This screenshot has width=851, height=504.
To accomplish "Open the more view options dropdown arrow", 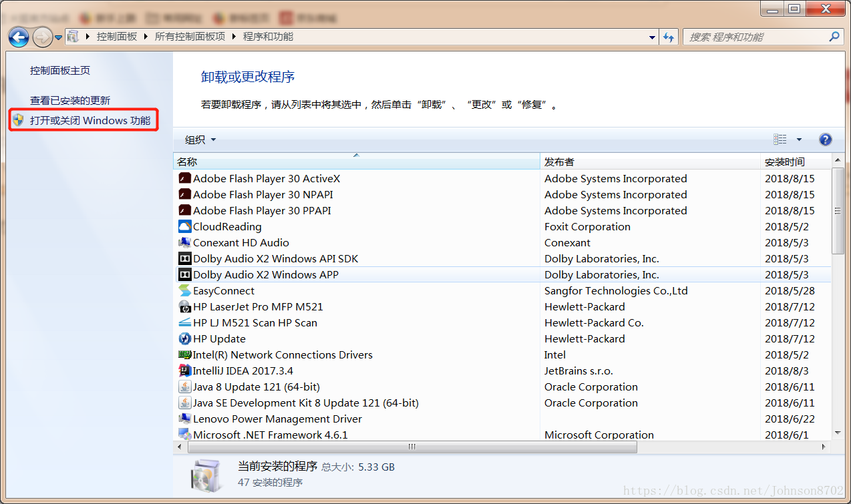I will [x=799, y=140].
